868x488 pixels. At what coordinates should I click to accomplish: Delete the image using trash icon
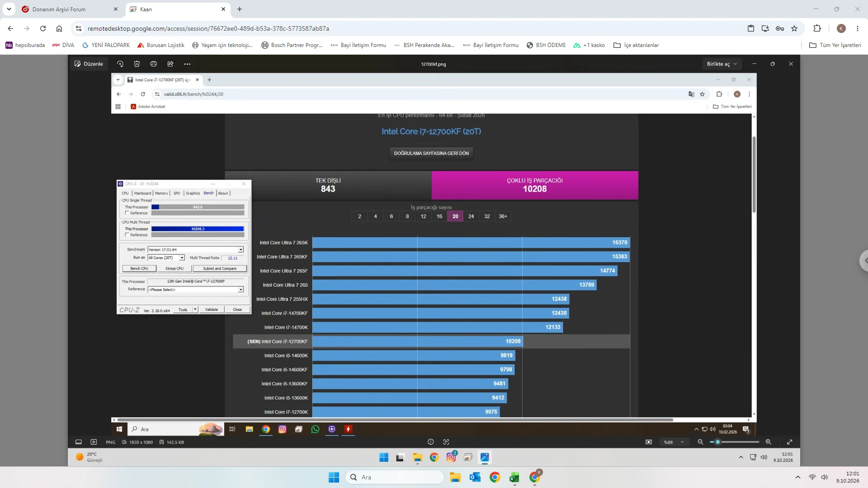(137, 64)
